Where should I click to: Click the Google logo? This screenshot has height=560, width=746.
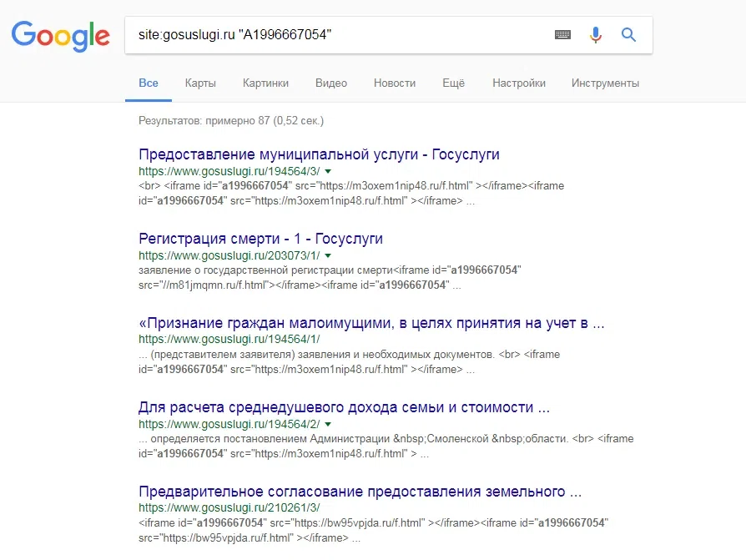(60, 35)
